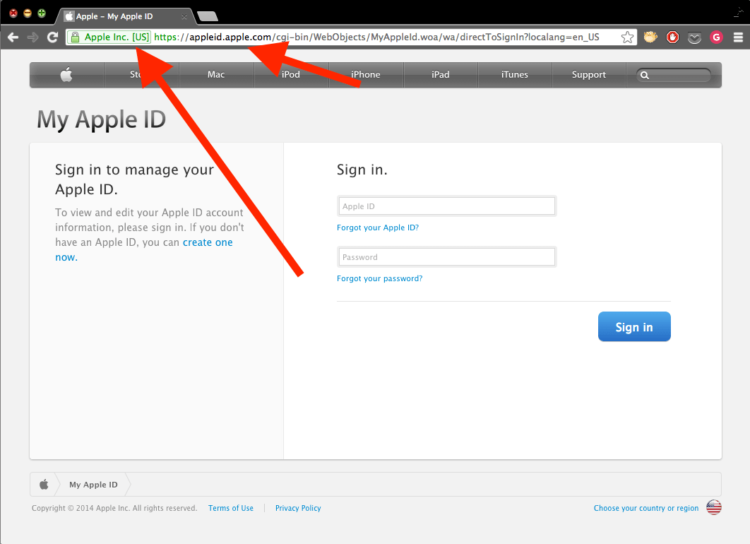This screenshot has width=750, height=544.
Task: Open a new tab button
Action: tap(208, 17)
